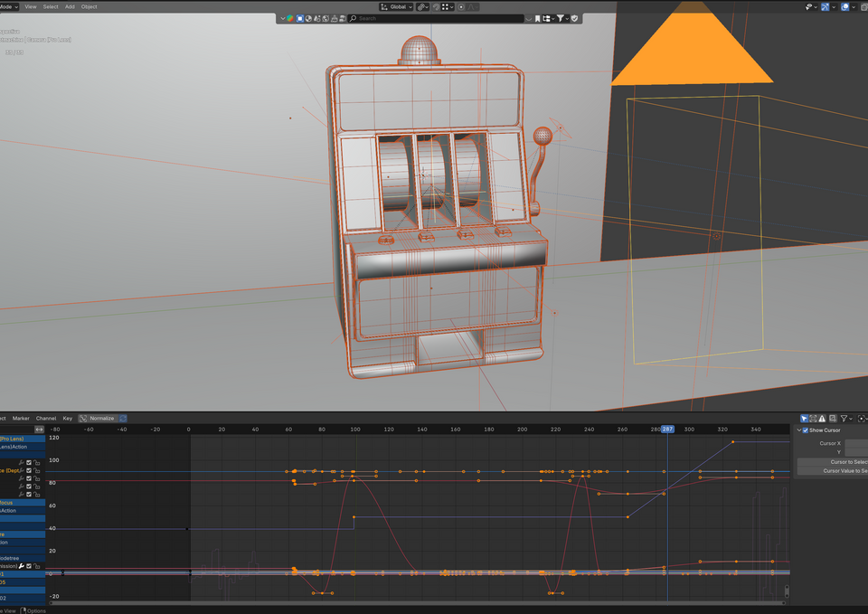
Task: Click the second globe filter icon in popup bar
Action: (325, 18)
